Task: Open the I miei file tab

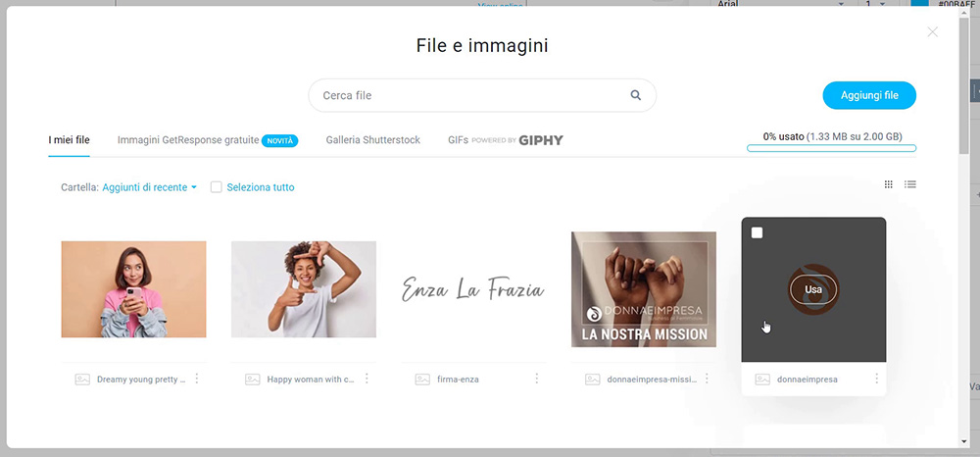Action: point(69,140)
